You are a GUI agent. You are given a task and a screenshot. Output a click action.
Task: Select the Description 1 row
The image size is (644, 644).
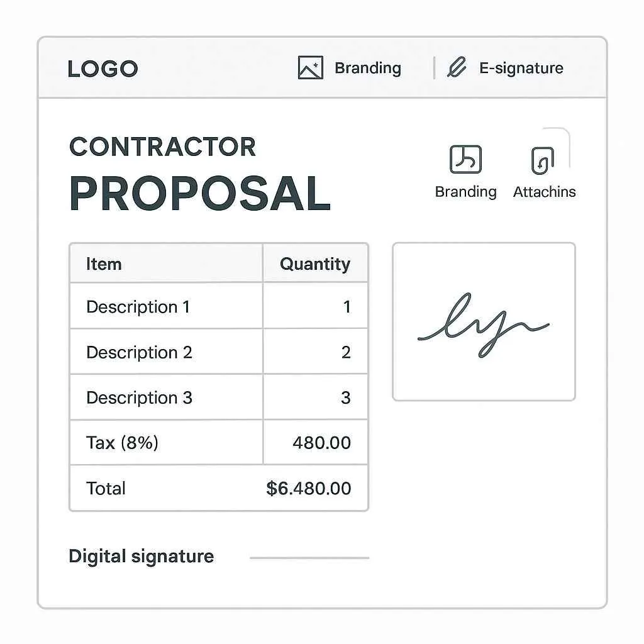click(219, 306)
